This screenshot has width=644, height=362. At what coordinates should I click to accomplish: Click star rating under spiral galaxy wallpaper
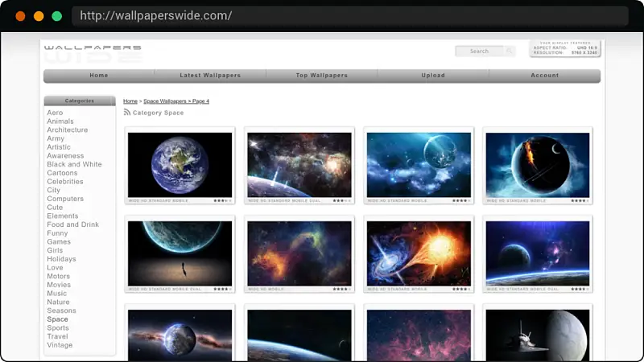coord(461,290)
